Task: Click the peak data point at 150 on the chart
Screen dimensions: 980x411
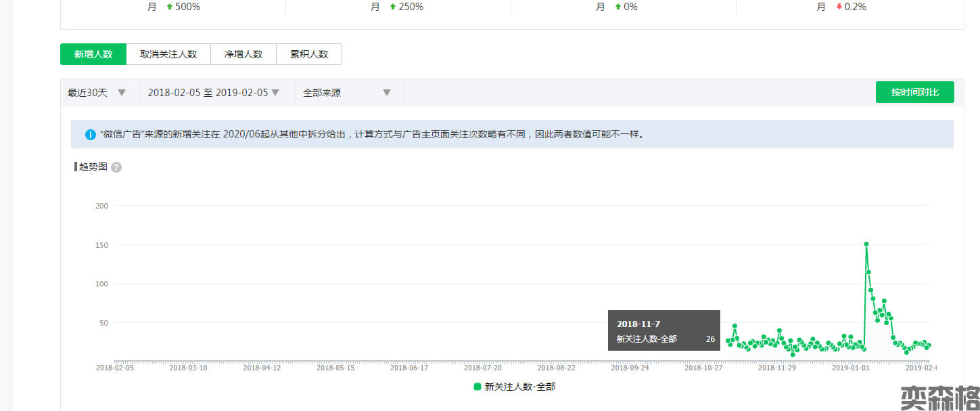Action: tap(866, 244)
